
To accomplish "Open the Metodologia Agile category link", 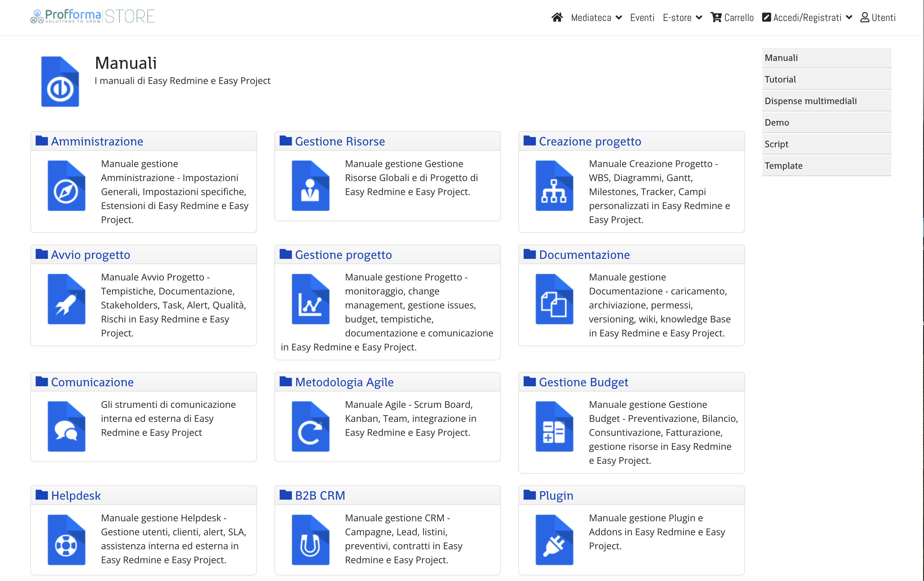I will pos(344,382).
